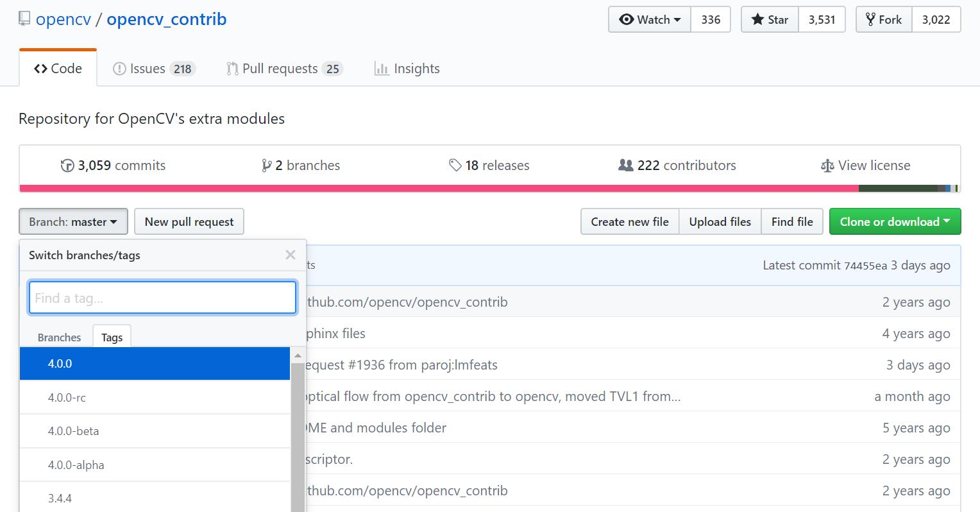Open commit message 'ME and modules folder'
Image resolution: width=980 pixels, height=512 pixels.
point(376,428)
